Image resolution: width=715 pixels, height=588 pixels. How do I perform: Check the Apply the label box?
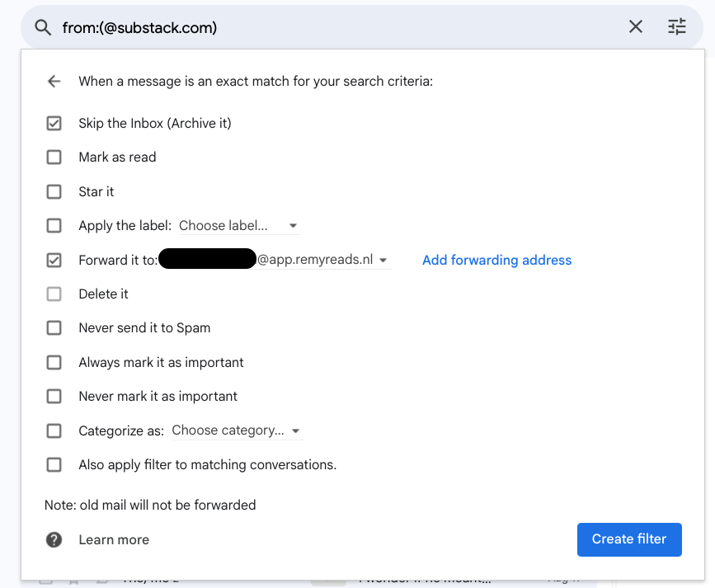tap(54, 225)
